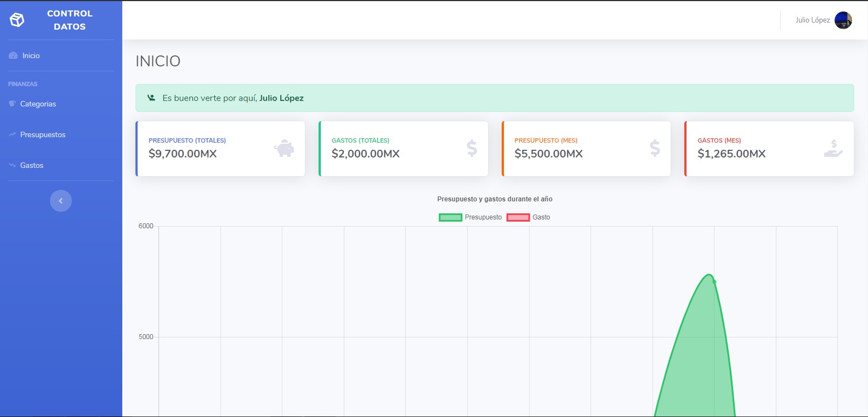The height and width of the screenshot is (417, 868).
Task: Toggle Gasto dataset via red legend swatch
Action: click(x=518, y=217)
